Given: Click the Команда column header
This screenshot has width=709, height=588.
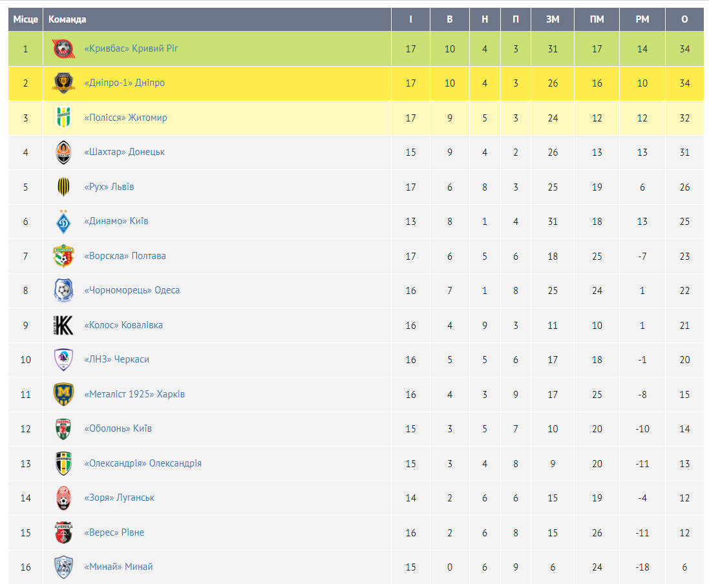Looking at the screenshot, I should tap(67, 19).
